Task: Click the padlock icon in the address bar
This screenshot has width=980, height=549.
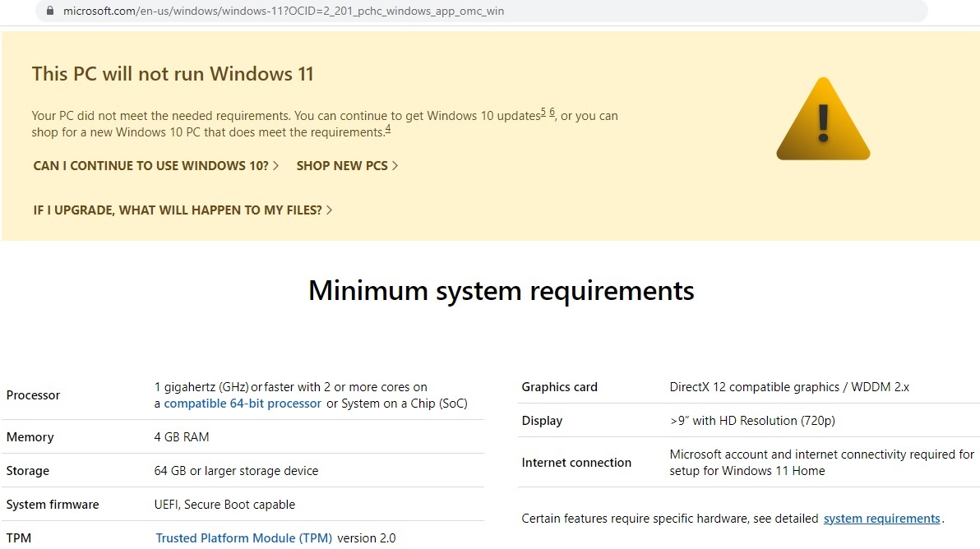Action: [x=49, y=12]
